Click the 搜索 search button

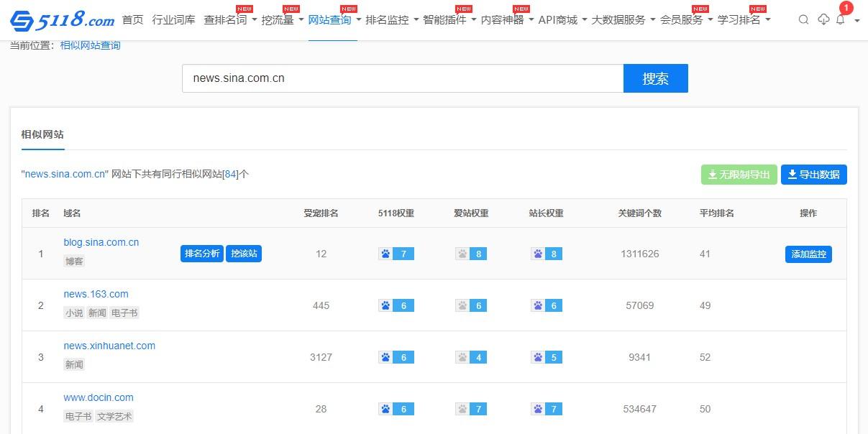[656, 78]
